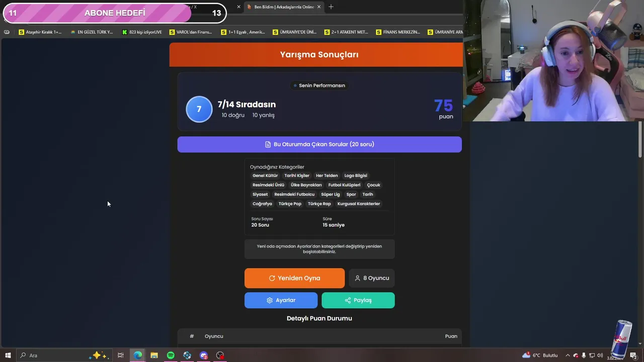Select the Futbol Kulüpleri category tag
This screenshot has width=644, height=362.
click(344, 185)
